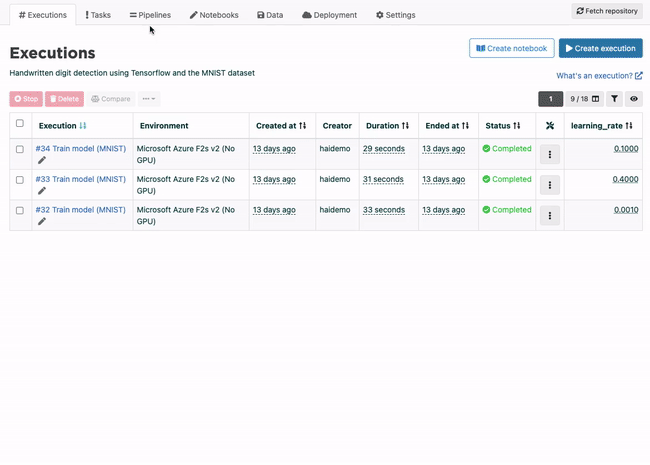The image size is (650, 465).
Task: Switch to the Tasks tab
Action: [x=98, y=15]
